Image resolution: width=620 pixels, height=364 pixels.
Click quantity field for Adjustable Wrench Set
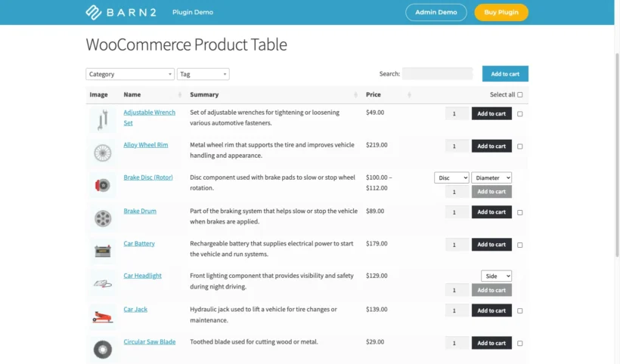click(457, 114)
